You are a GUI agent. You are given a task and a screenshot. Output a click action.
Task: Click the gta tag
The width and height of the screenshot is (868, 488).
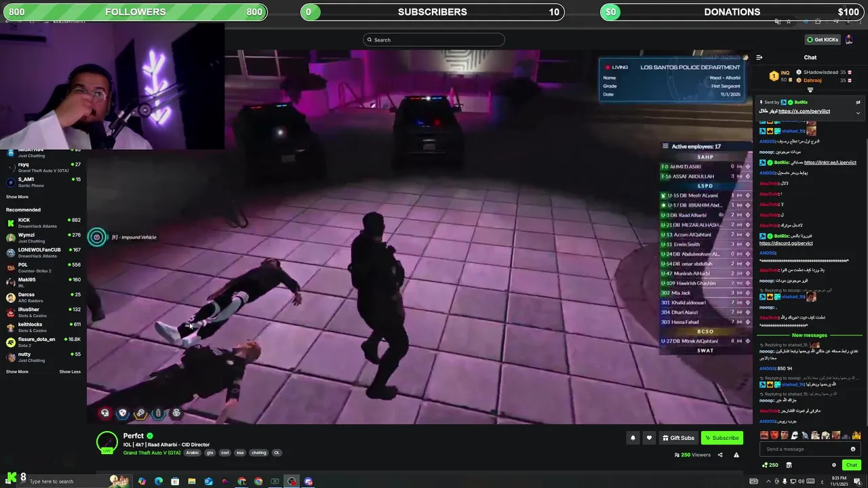pos(210,453)
